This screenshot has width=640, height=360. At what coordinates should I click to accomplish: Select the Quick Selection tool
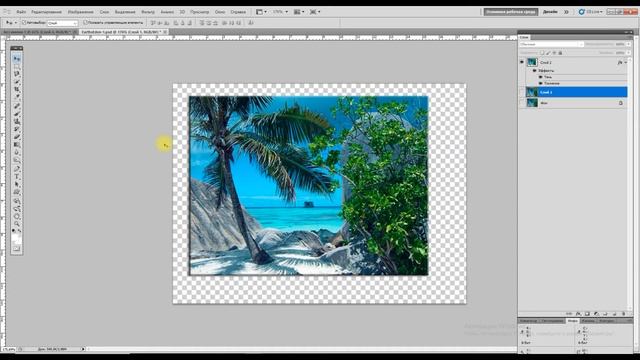point(17,82)
